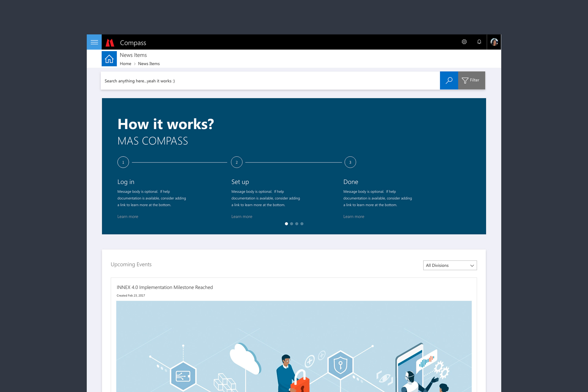Open Learn more under Done
Image resolution: width=588 pixels, height=392 pixels.
[354, 217]
